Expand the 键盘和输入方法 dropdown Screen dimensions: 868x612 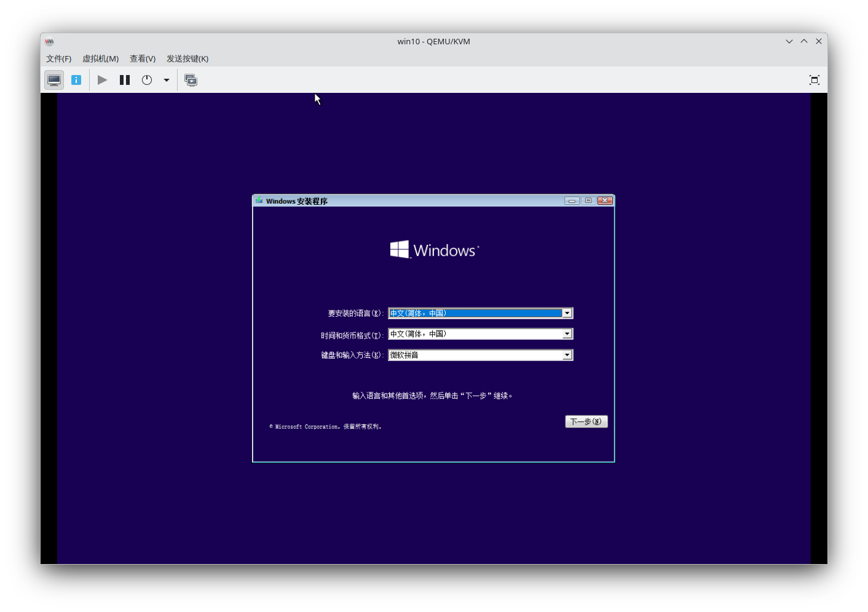[x=567, y=355]
